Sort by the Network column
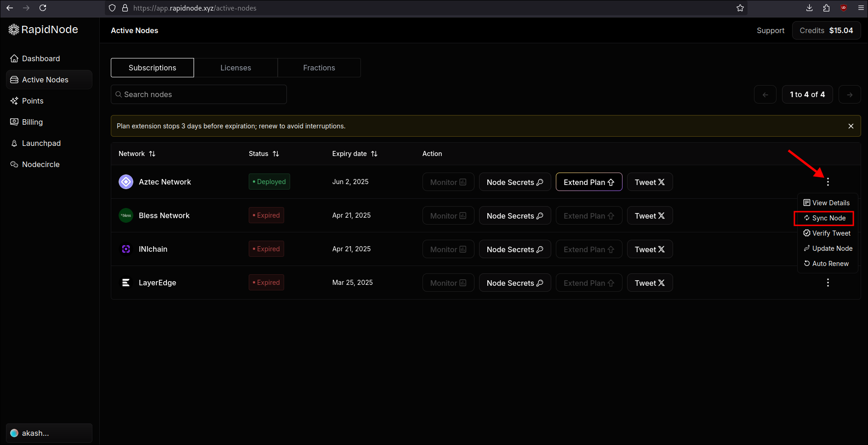This screenshot has width=868, height=445. point(137,154)
